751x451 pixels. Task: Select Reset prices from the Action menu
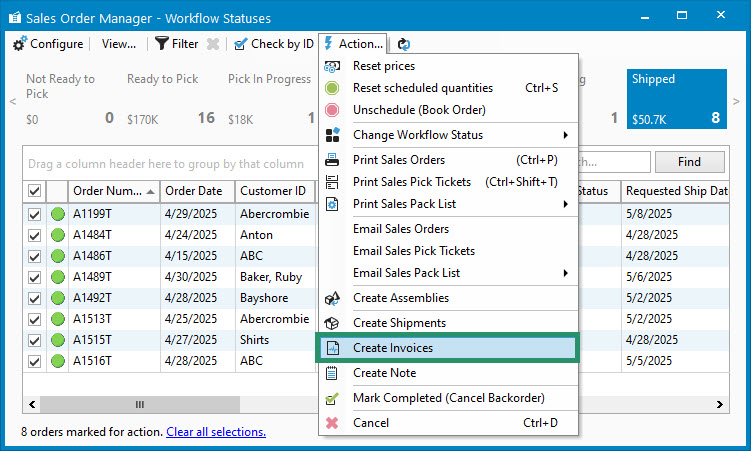click(x=448, y=66)
